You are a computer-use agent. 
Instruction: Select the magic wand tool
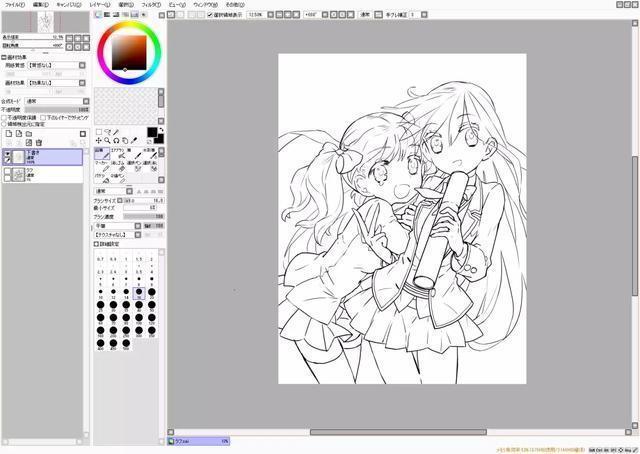click(116, 132)
